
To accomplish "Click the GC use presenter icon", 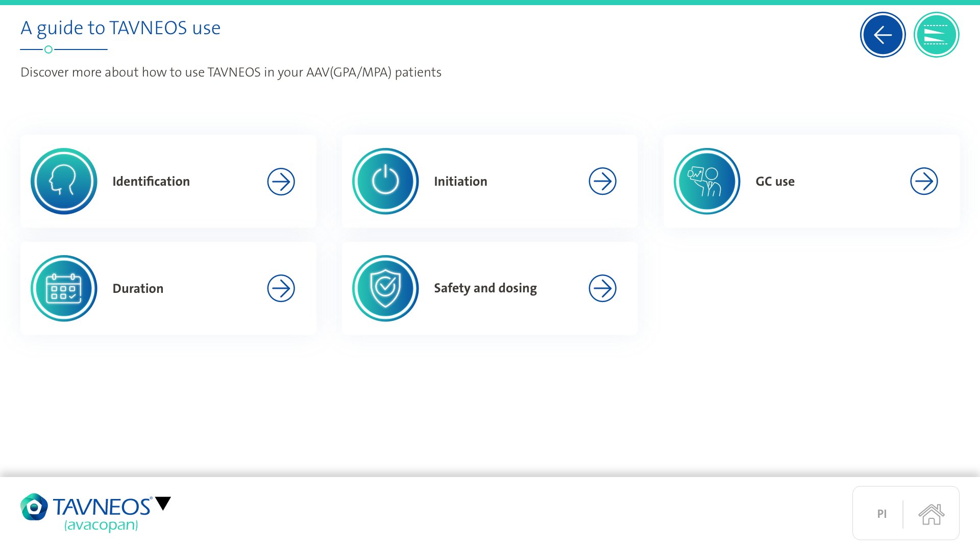I will [x=707, y=181].
